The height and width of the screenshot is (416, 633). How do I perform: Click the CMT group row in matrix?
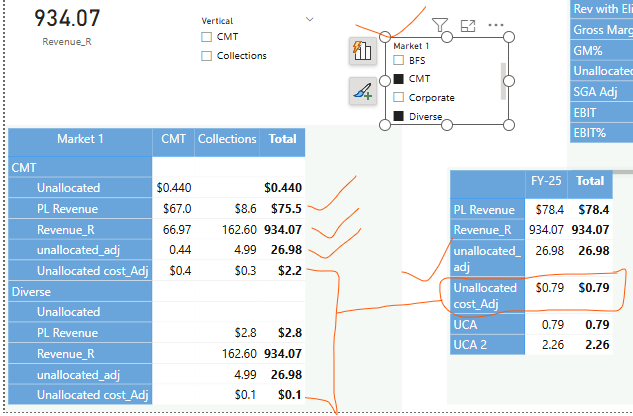click(80, 167)
